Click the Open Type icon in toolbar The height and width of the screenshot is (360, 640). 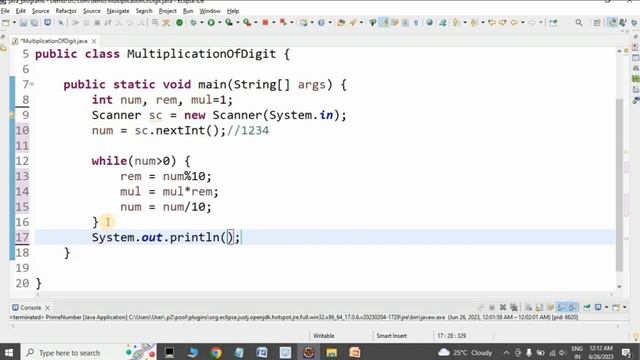click(341, 23)
